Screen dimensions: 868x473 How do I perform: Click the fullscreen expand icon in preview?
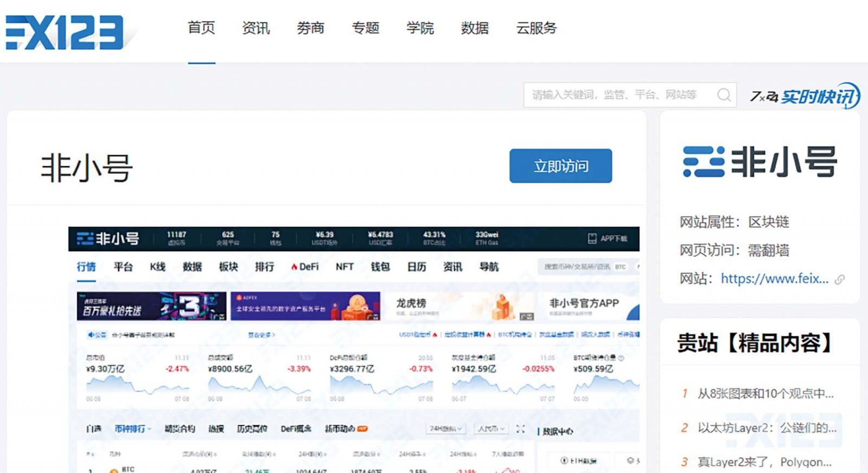click(x=520, y=429)
